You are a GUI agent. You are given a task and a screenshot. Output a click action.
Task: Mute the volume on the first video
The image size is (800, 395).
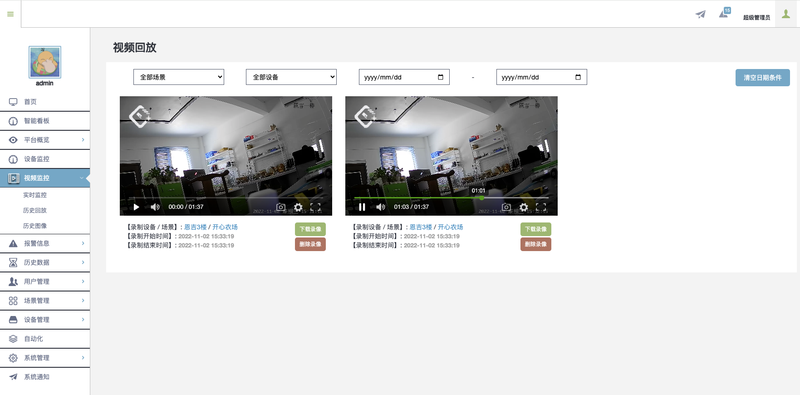155,207
